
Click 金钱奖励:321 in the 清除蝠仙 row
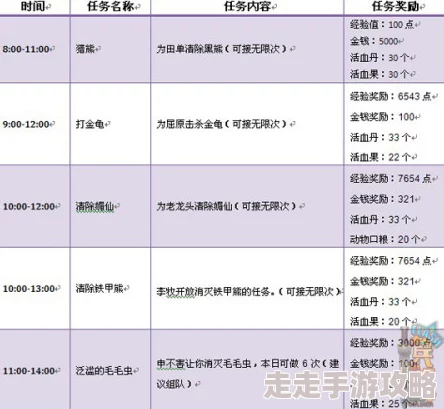click(x=382, y=199)
